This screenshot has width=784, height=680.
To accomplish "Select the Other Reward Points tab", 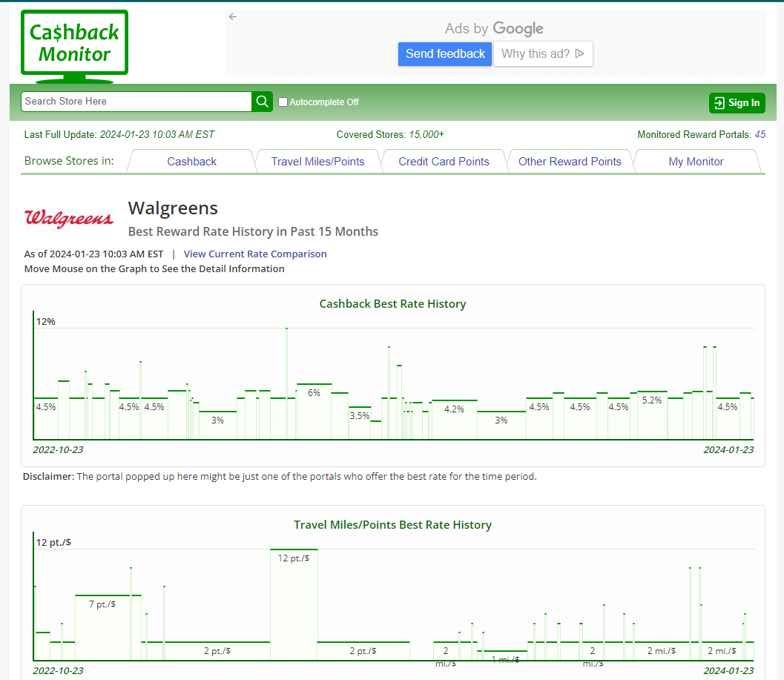I will coord(570,162).
